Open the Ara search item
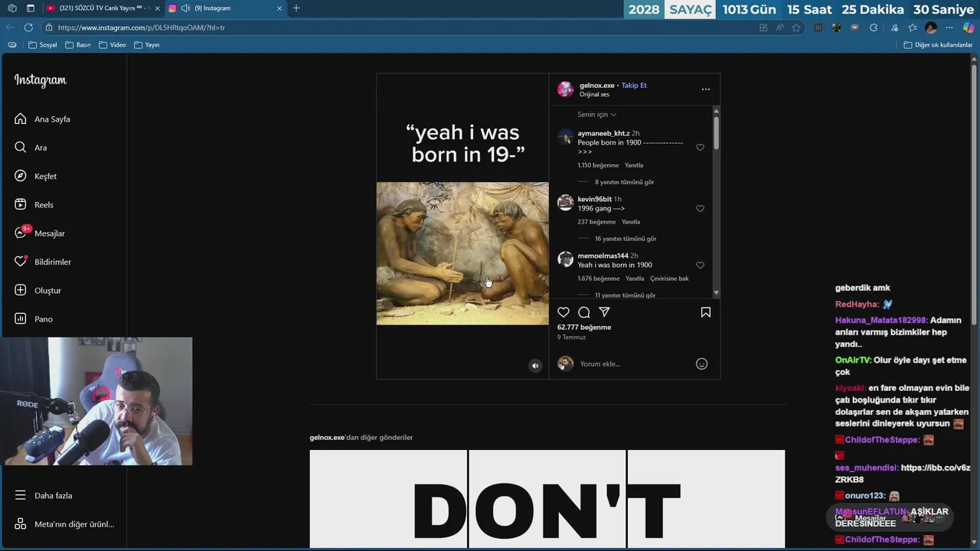The width and height of the screenshot is (980, 551). tap(40, 148)
